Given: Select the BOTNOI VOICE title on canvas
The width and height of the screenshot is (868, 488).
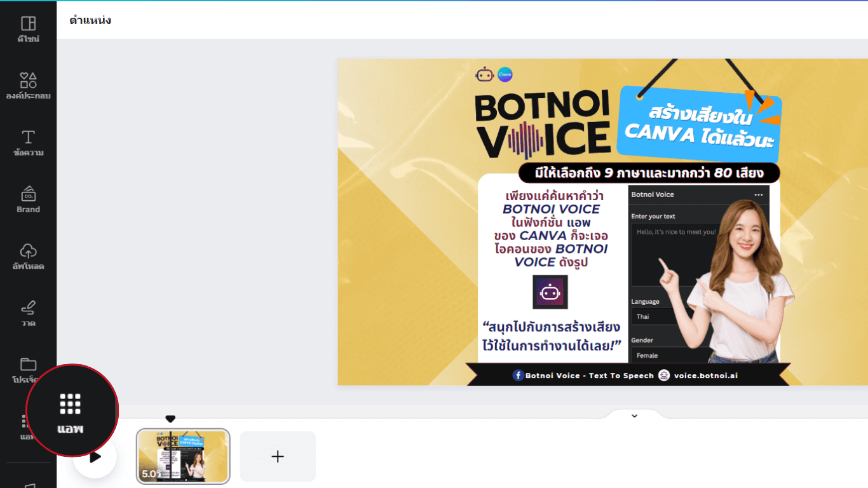Looking at the screenshot, I should pos(543,125).
